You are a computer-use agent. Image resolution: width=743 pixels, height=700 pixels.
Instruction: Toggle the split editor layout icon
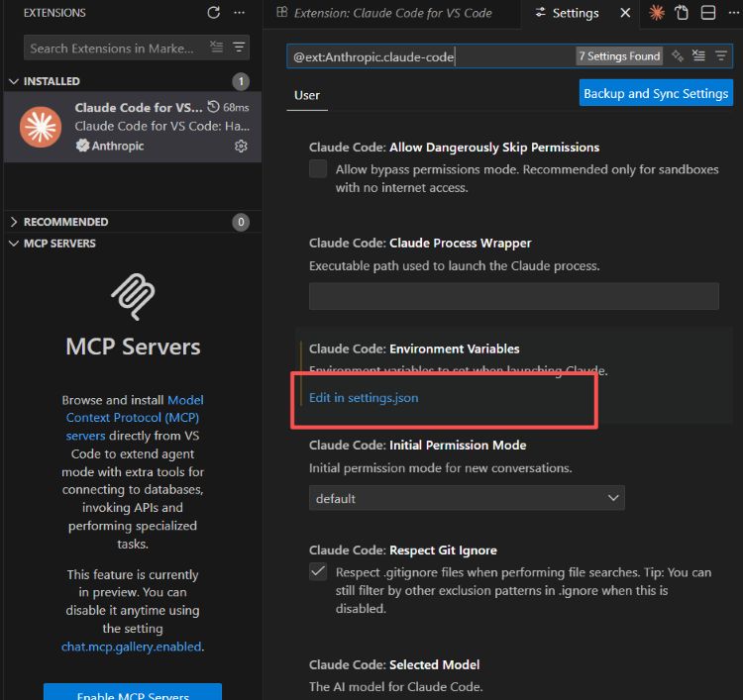point(708,12)
